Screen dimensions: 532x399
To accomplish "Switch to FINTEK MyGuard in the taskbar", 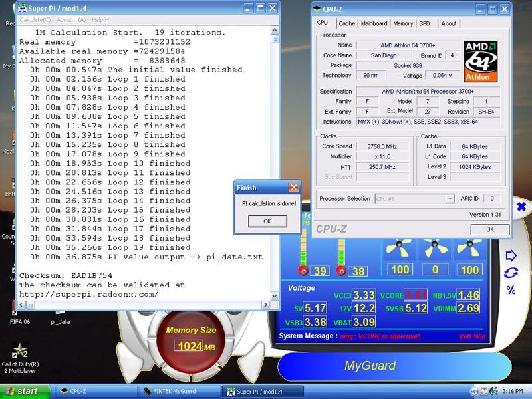I will (x=179, y=391).
